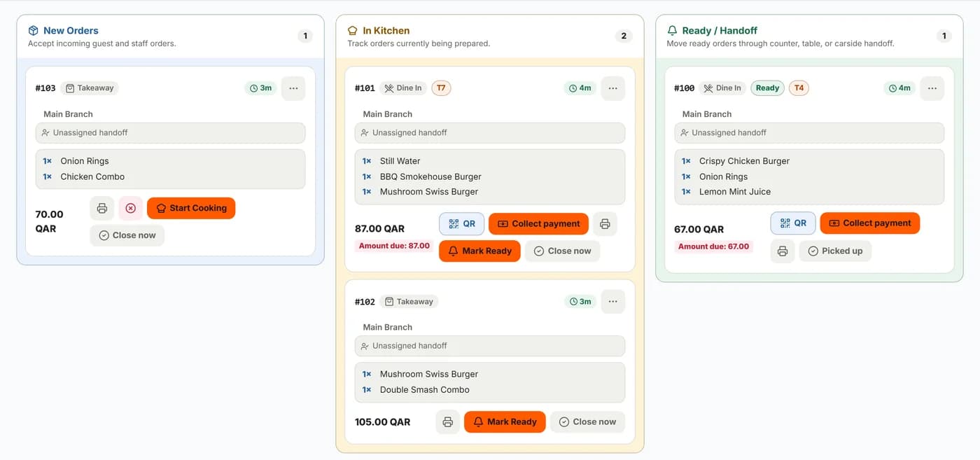Screen dimensions: 980x460
Task: Collect payment for order #100
Action: 870,223
